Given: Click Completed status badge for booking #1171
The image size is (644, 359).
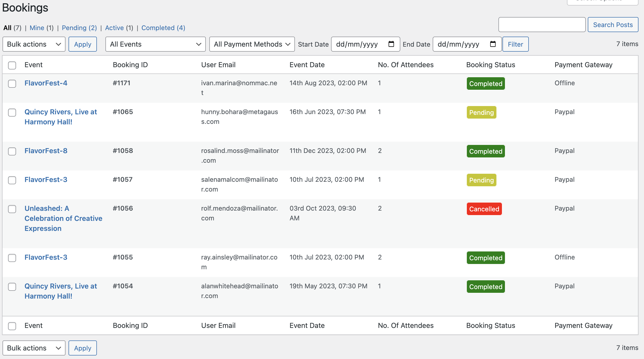Looking at the screenshot, I should tap(486, 83).
